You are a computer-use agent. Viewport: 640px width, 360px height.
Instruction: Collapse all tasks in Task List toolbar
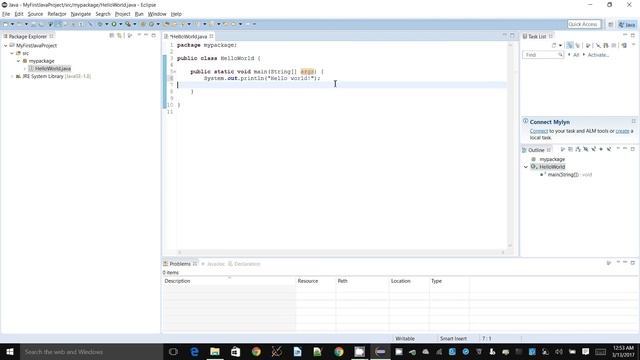[x=613, y=45]
